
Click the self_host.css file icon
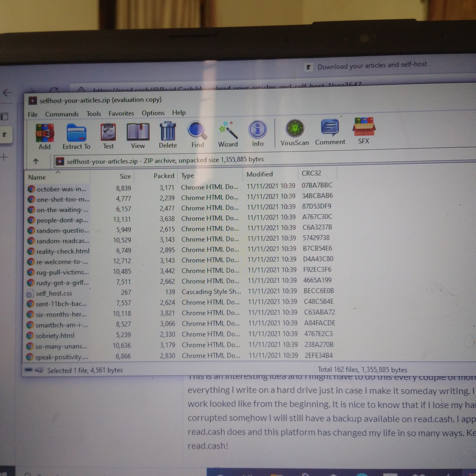(30, 294)
